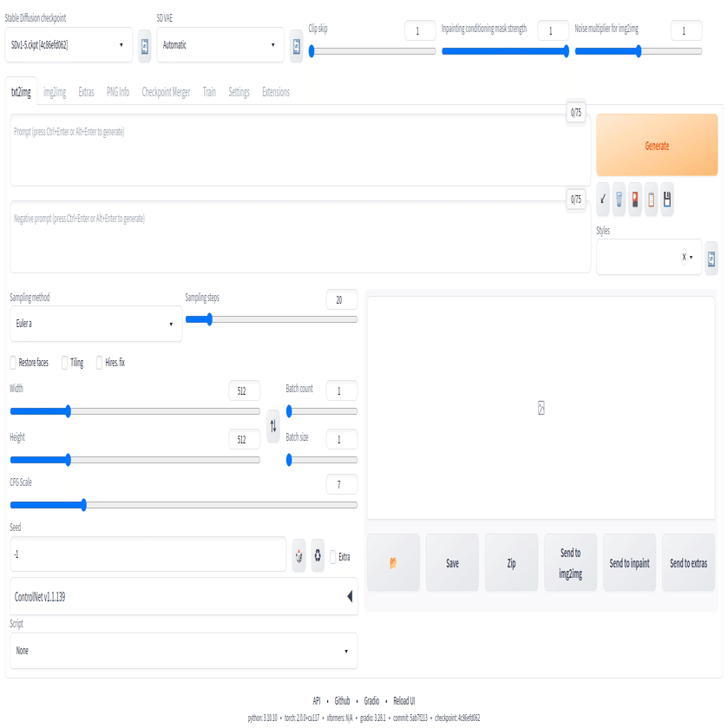Open the Styles dropdown arrow
The image size is (728, 728).
(692, 257)
